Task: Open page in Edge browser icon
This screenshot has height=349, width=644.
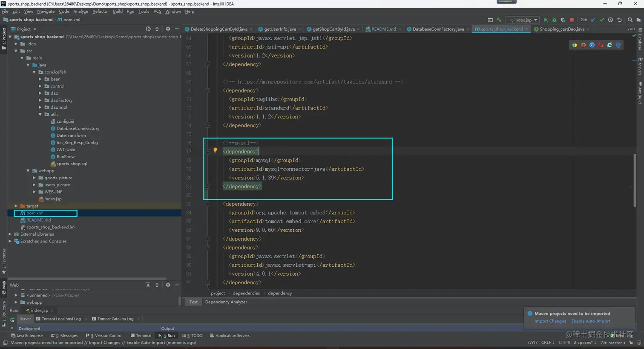Action: click(x=618, y=45)
